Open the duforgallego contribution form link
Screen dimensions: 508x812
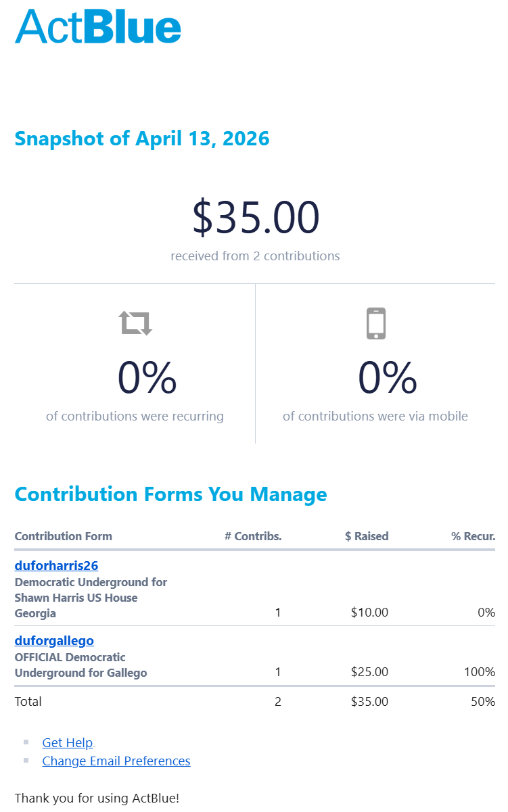pyautogui.click(x=54, y=640)
